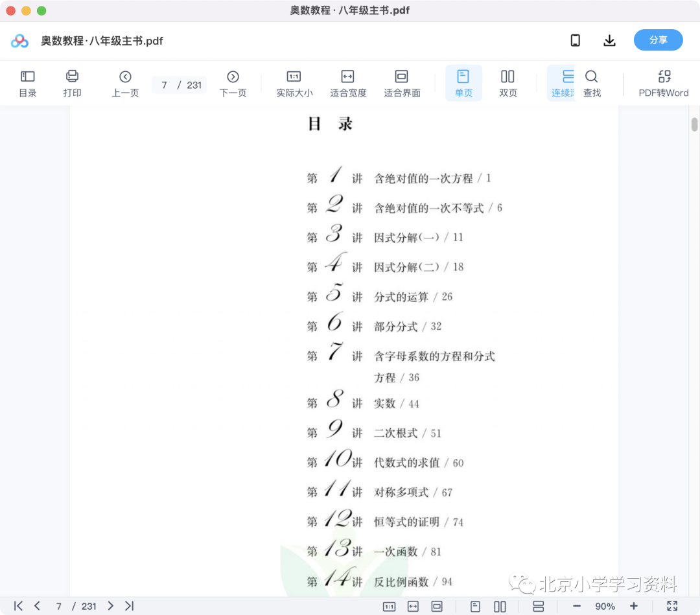The height and width of the screenshot is (615, 700).
Task: Choose 适合界面 fit page
Action: point(402,84)
